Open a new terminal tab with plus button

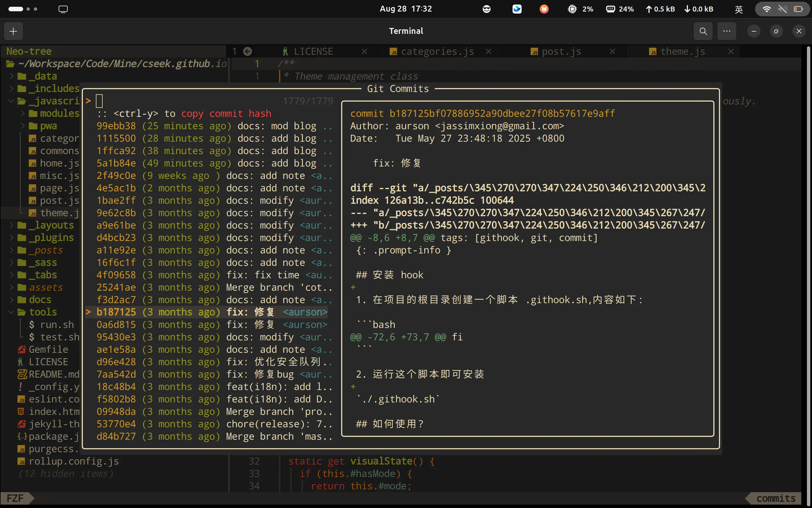tap(14, 31)
